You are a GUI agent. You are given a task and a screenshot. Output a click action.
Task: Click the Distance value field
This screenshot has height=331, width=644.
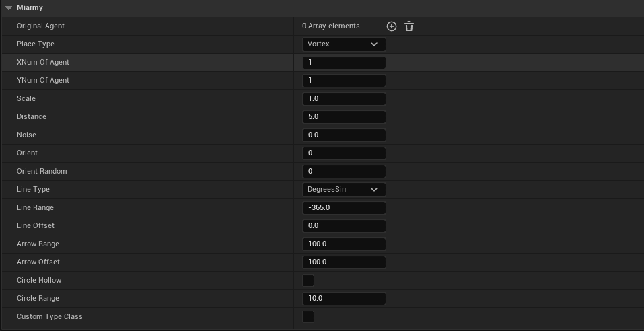344,117
